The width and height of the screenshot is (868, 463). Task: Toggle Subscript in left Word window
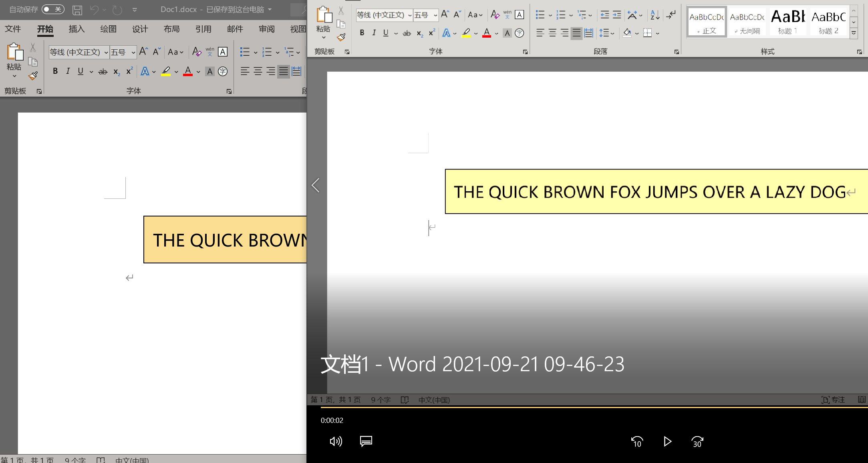click(x=117, y=72)
